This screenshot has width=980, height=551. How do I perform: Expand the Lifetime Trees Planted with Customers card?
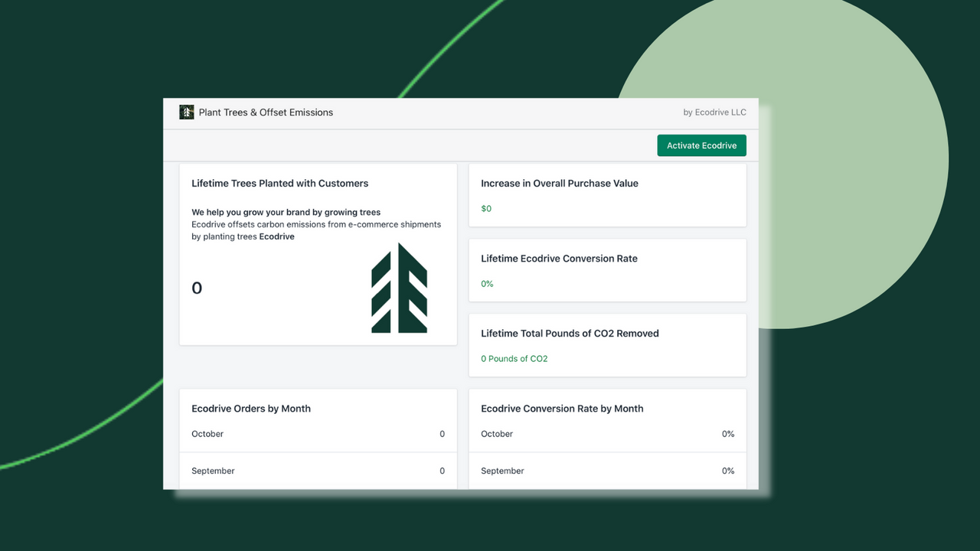[x=279, y=183]
